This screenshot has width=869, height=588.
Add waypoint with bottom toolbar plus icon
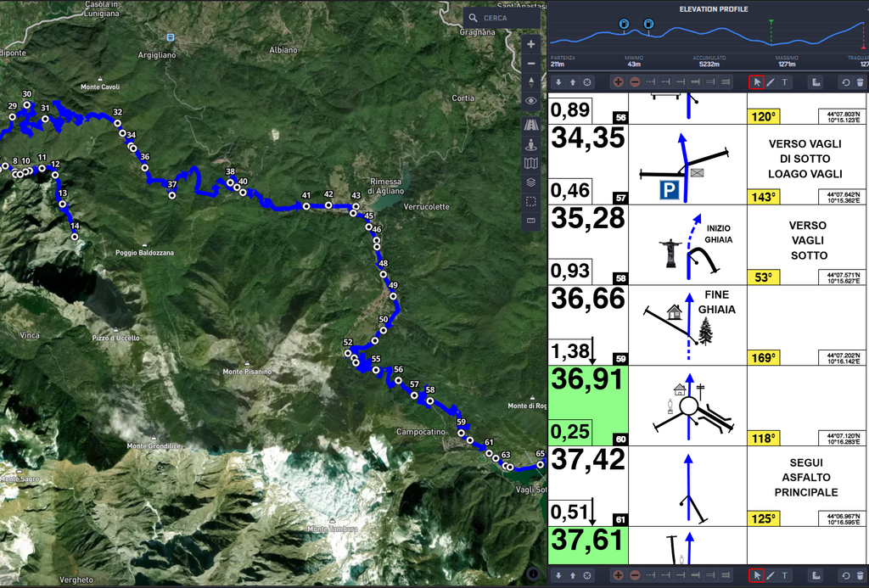click(x=618, y=576)
